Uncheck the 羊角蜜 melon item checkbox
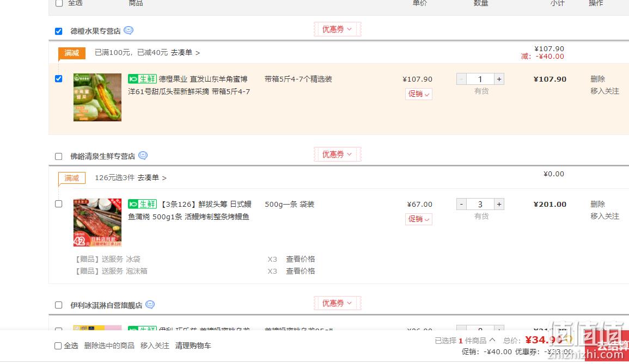 click(x=59, y=78)
